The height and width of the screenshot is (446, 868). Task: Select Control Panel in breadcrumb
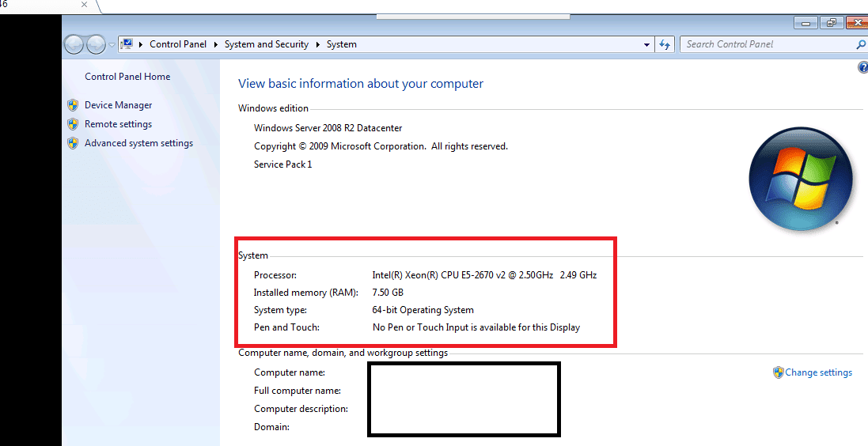[x=178, y=44]
